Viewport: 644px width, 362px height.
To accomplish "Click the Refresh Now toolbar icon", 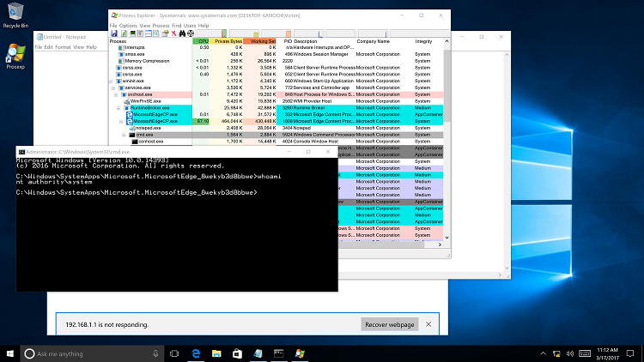I will (x=124, y=33).
